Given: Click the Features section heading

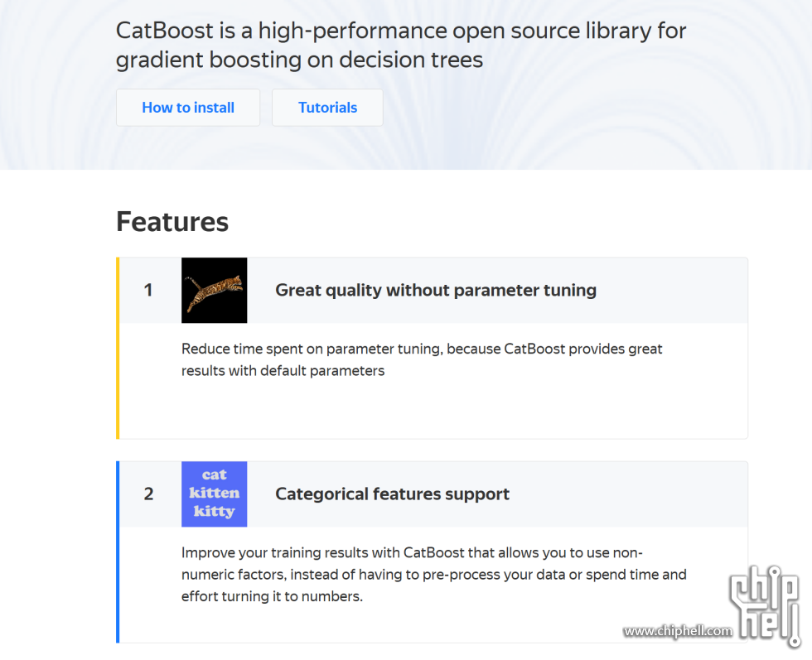Looking at the screenshot, I should click(x=172, y=222).
